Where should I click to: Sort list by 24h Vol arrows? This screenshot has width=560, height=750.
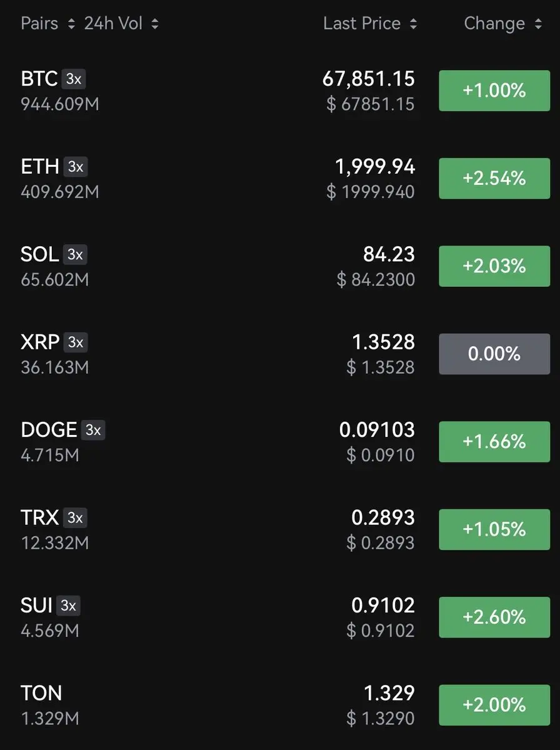pos(155,24)
